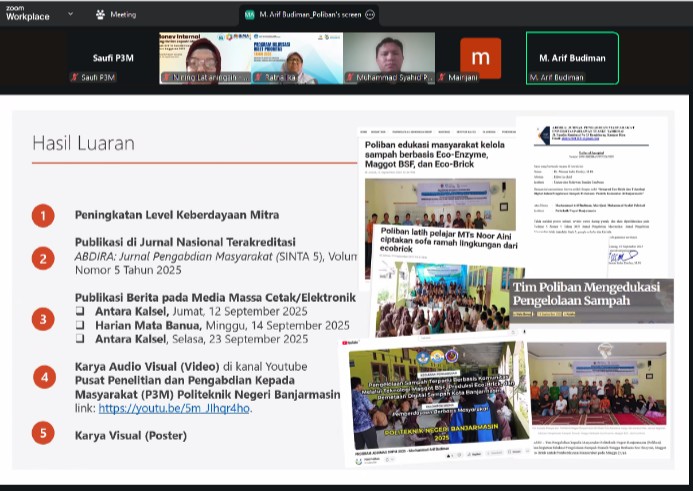Screen dimensions: 693x491
Task: Click the Meeting menu icon
Action: [x=100, y=15]
